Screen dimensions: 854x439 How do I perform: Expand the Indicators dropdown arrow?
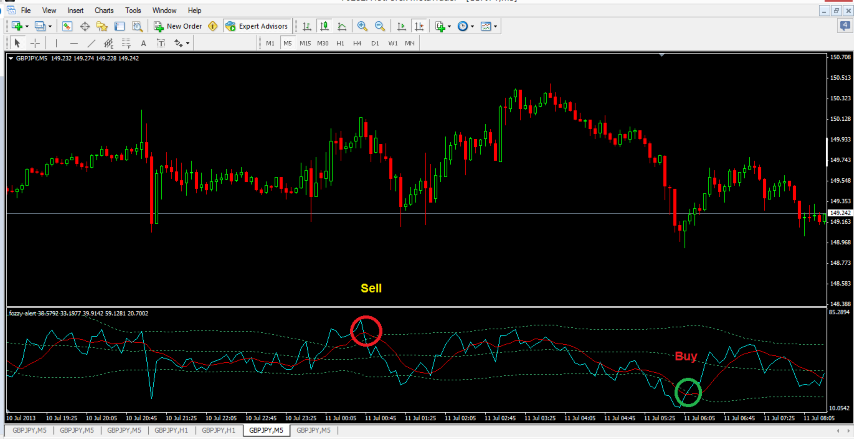tap(450, 26)
